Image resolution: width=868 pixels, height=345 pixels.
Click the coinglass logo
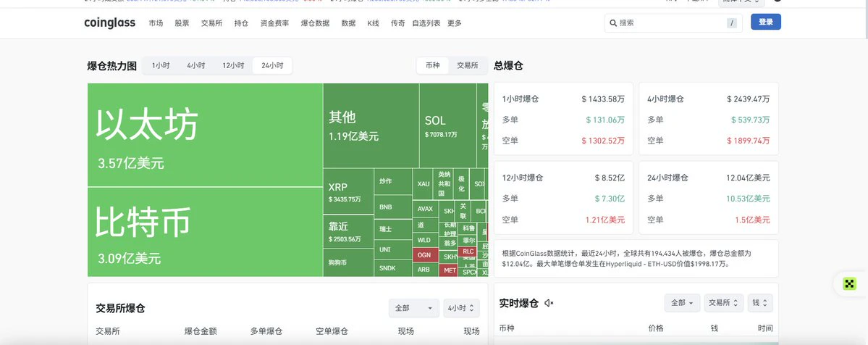pos(109,22)
